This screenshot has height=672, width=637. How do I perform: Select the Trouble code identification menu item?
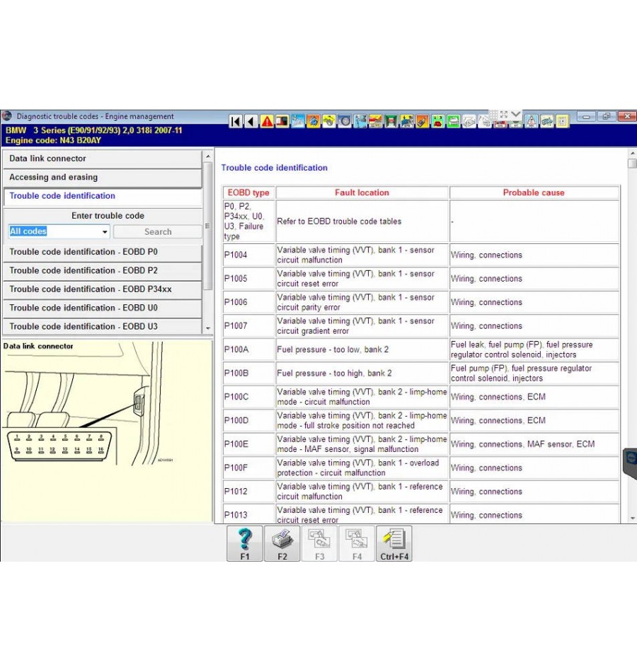[103, 196]
